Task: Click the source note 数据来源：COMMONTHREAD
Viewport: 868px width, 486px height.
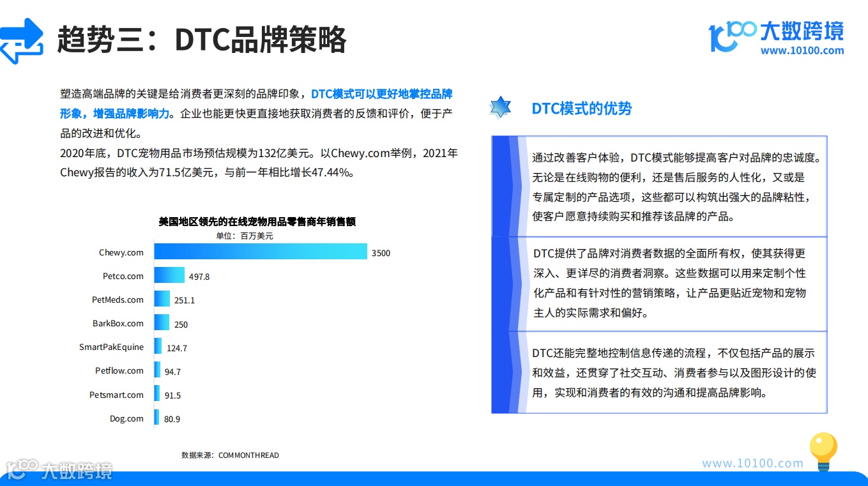Action: 230,455
